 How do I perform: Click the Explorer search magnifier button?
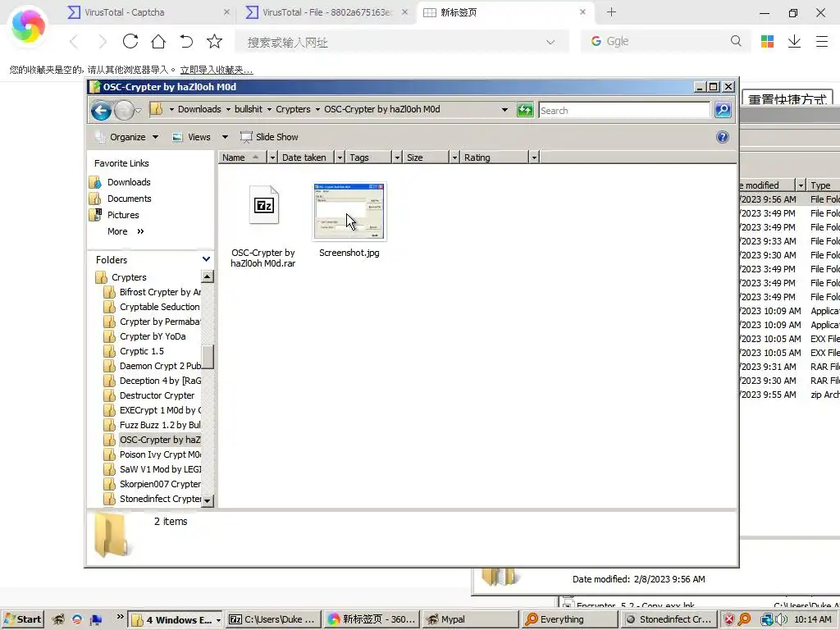point(723,110)
